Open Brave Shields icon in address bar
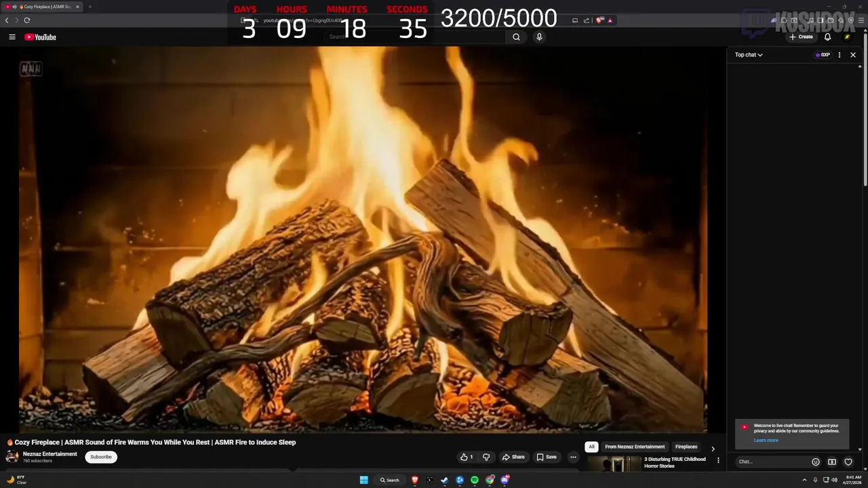Viewport: 868px width, 488px height. (599, 20)
